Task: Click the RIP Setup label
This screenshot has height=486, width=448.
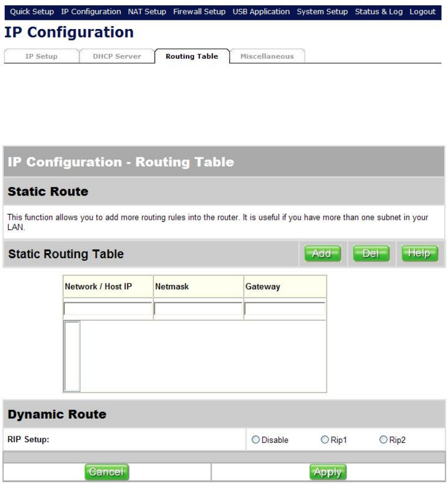Action: pos(28,440)
